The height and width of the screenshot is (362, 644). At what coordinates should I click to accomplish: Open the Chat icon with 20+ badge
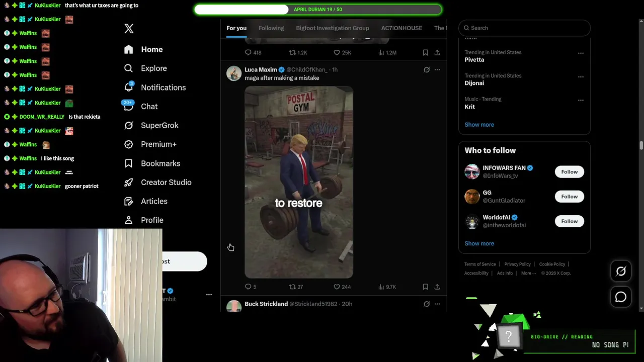tap(128, 106)
